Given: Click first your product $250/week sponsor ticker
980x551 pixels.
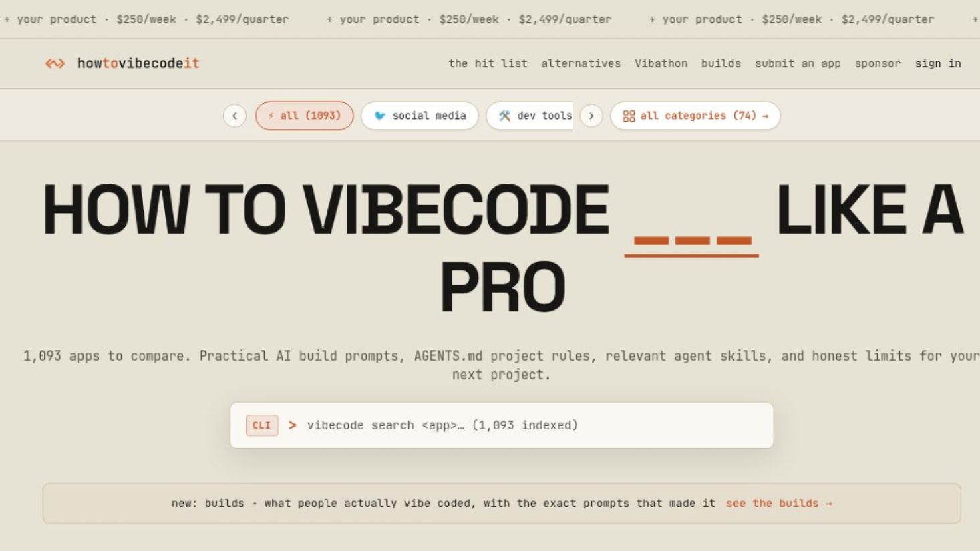Looking at the screenshot, I should click(146, 19).
